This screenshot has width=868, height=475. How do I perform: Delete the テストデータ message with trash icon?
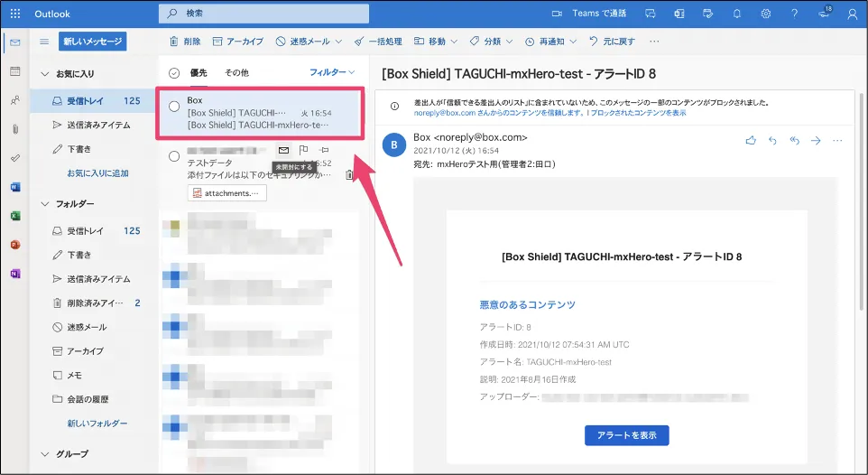[x=350, y=174]
